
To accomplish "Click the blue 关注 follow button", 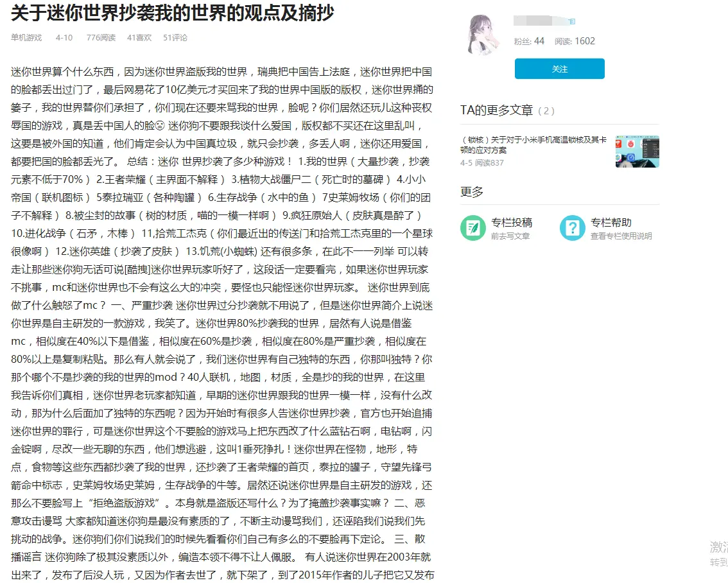I will pyautogui.click(x=559, y=69).
